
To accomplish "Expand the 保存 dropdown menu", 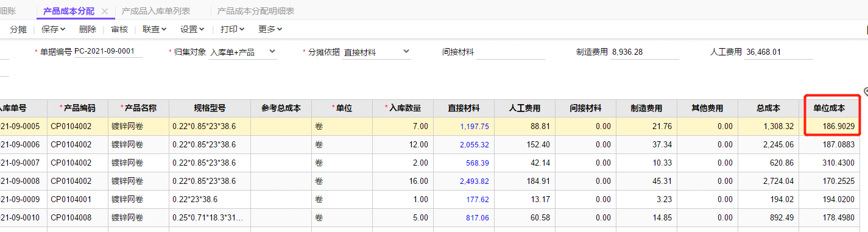I will [x=54, y=29].
